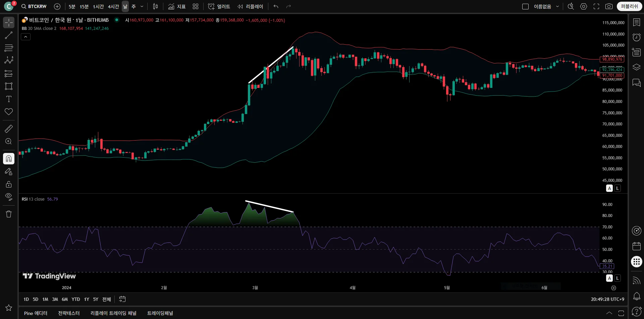
Task: Open the indicator templates grid
Action: pyautogui.click(x=196, y=6)
